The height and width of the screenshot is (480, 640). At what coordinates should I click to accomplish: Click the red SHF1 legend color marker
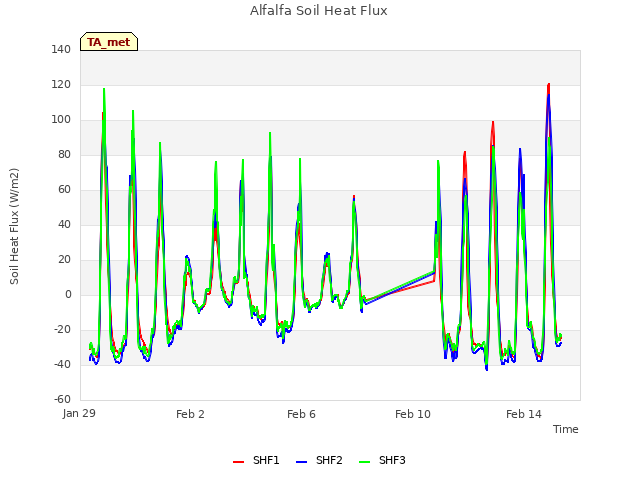[238, 462]
